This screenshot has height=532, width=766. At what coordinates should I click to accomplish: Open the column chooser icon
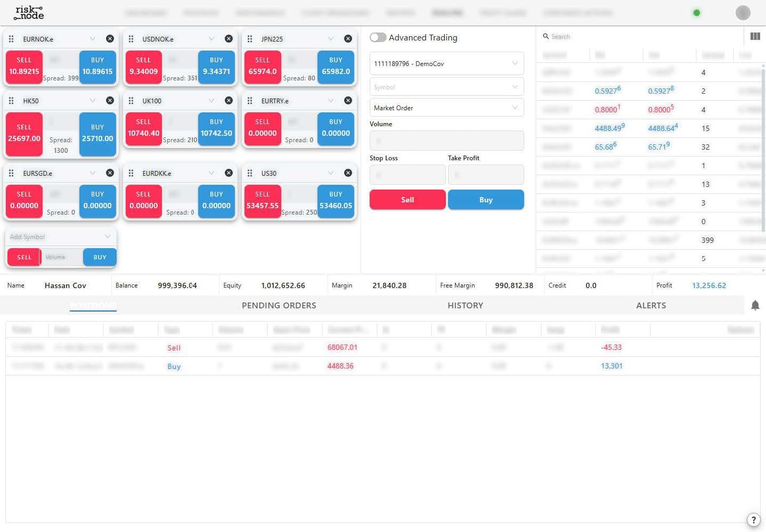click(755, 36)
